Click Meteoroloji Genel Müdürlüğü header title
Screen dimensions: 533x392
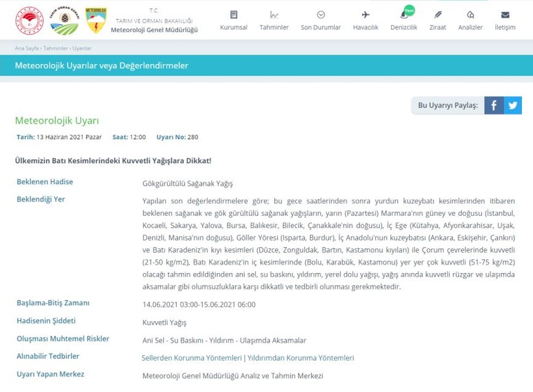coord(154,30)
